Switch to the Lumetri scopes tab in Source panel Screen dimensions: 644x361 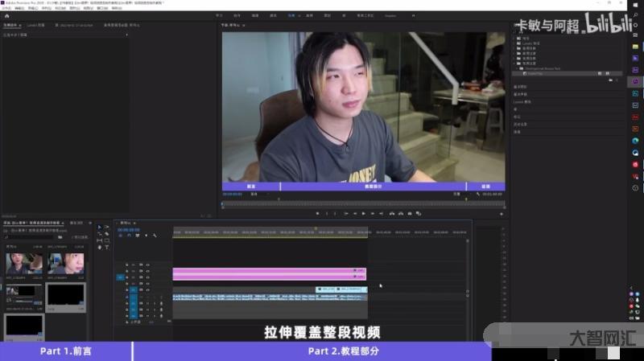[x=38, y=26]
